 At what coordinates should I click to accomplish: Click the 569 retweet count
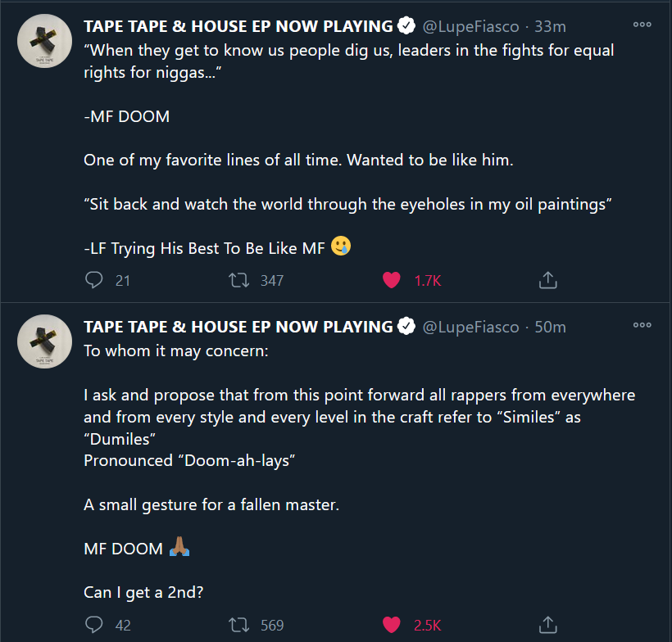[x=266, y=624]
